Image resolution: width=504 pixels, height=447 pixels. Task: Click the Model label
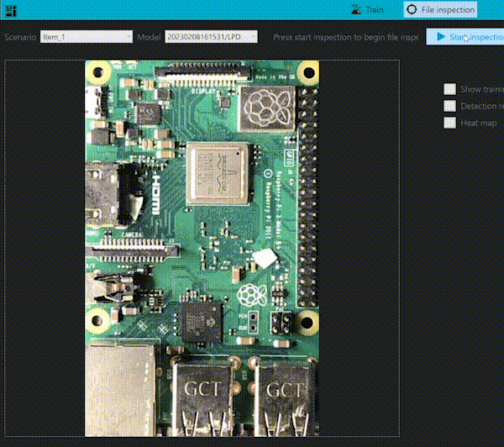[x=149, y=37]
